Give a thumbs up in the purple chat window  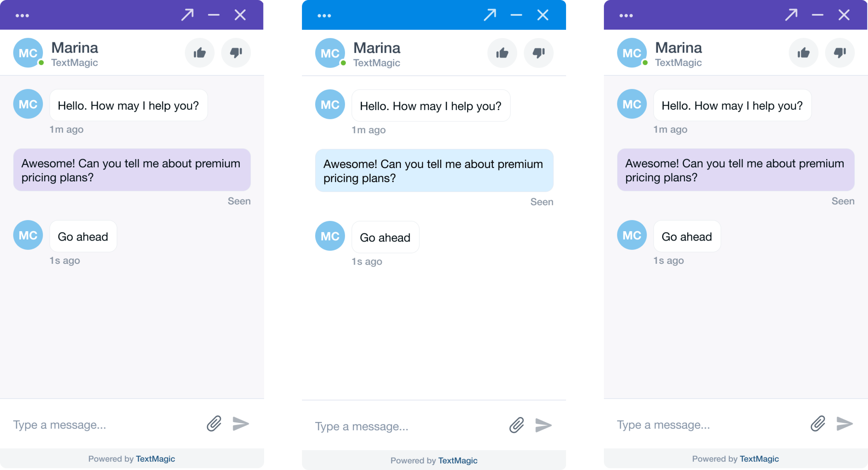click(199, 52)
